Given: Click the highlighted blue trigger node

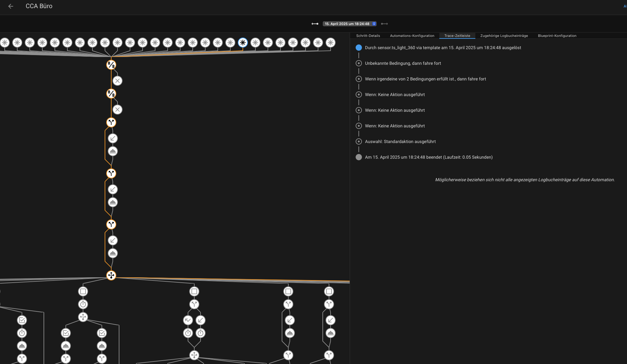Looking at the screenshot, I should pyautogui.click(x=243, y=43).
